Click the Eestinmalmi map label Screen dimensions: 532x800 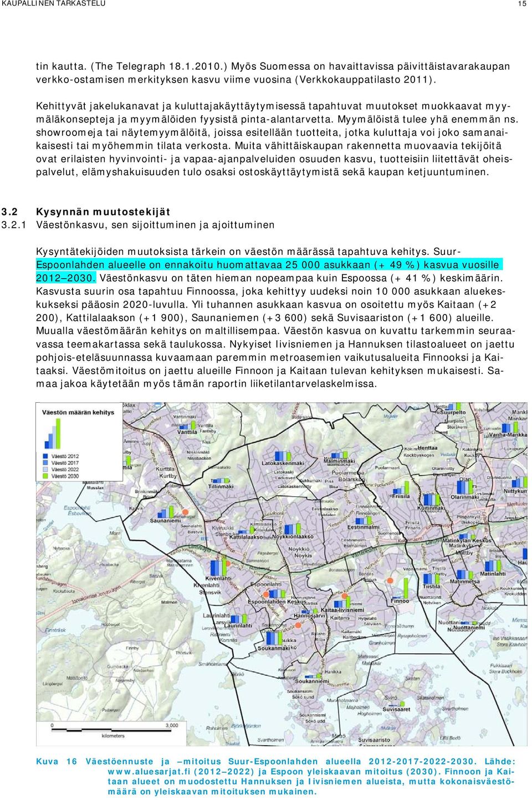pyautogui.click(x=363, y=527)
